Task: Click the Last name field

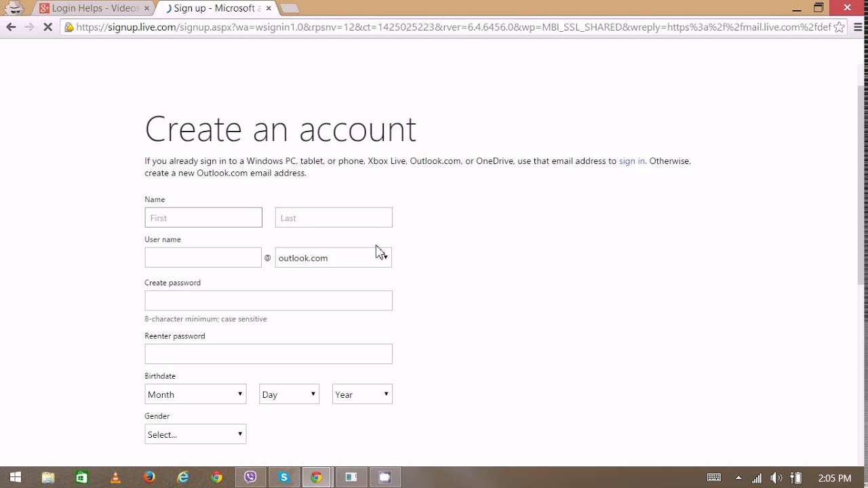Action: click(334, 218)
